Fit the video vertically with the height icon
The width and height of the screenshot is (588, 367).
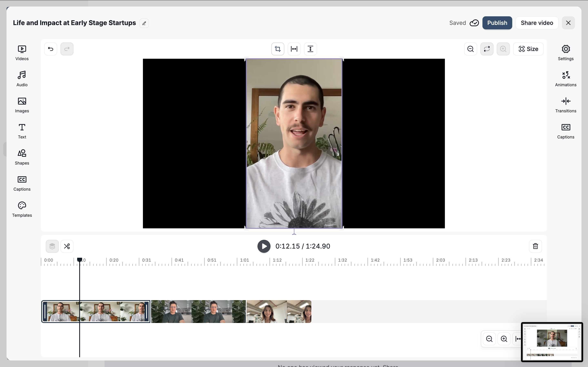[x=310, y=49]
